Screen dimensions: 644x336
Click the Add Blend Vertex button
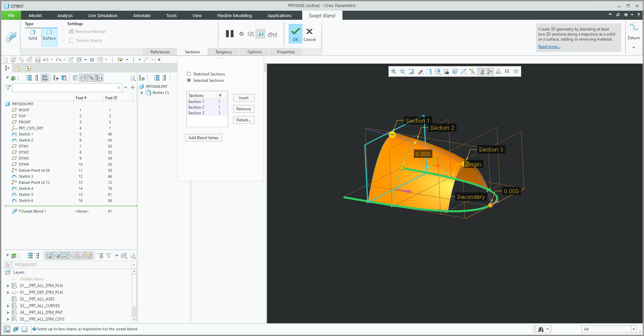tap(203, 137)
